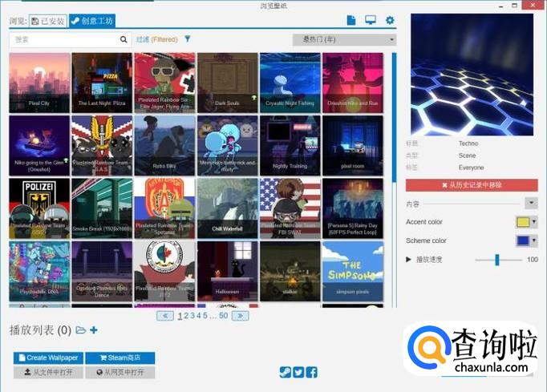Open the Steam商店 button
Screen dimensions: 547x392
click(120, 358)
